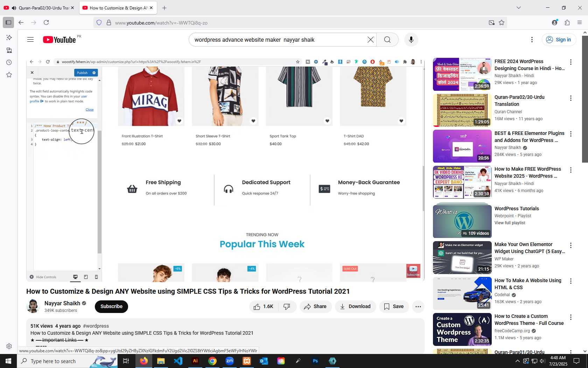The height and width of the screenshot is (368, 588).
Task: Open tracking protection shield icon
Action: (99, 22)
